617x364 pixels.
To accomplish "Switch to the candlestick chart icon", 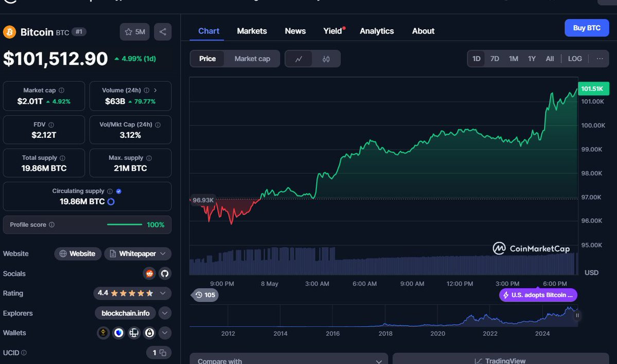I will 326,59.
